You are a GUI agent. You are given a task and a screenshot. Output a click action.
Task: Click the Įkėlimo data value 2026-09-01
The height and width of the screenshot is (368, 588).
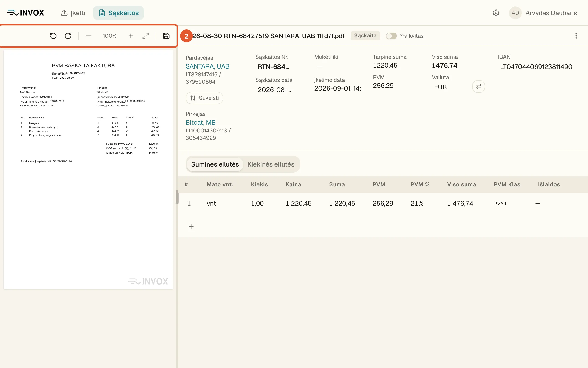tap(338, 88)
